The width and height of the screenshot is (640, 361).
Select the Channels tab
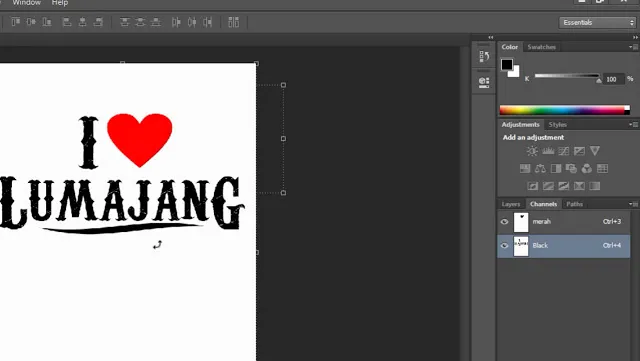[x=543, y=204]
